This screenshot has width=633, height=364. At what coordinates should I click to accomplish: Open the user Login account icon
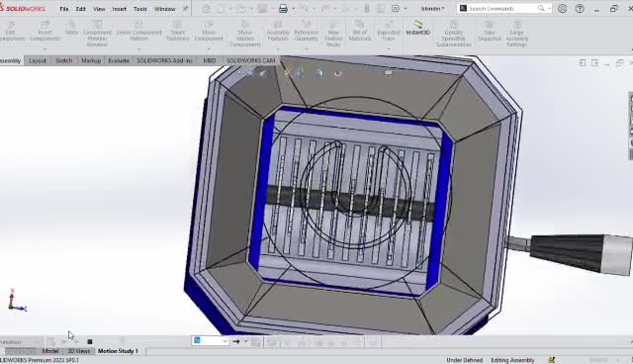click(x=563, y=9)
